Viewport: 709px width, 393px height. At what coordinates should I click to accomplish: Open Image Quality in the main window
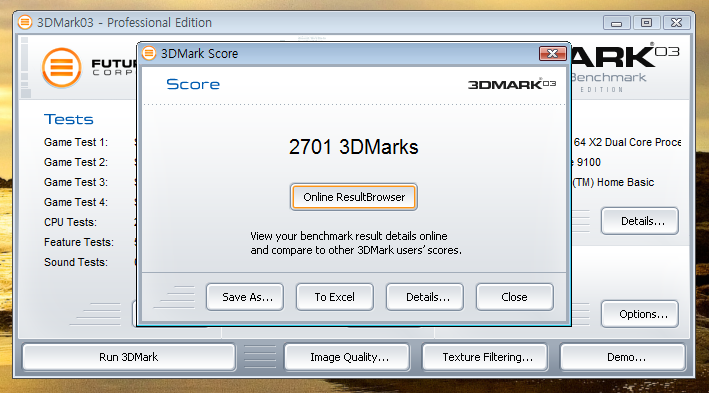[347, 357]
